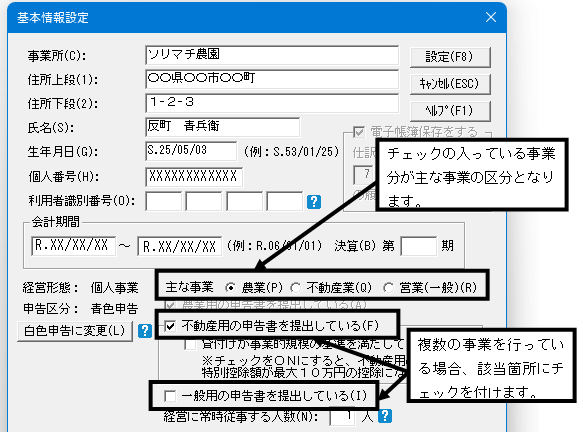Check the 貸付けが事業的規模 checkbox
Screen dimensions: 583x432
point(190,344)
